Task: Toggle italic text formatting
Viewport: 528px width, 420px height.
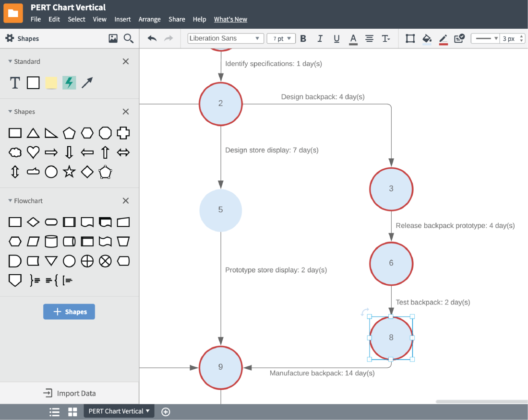Action: (320, 38)
